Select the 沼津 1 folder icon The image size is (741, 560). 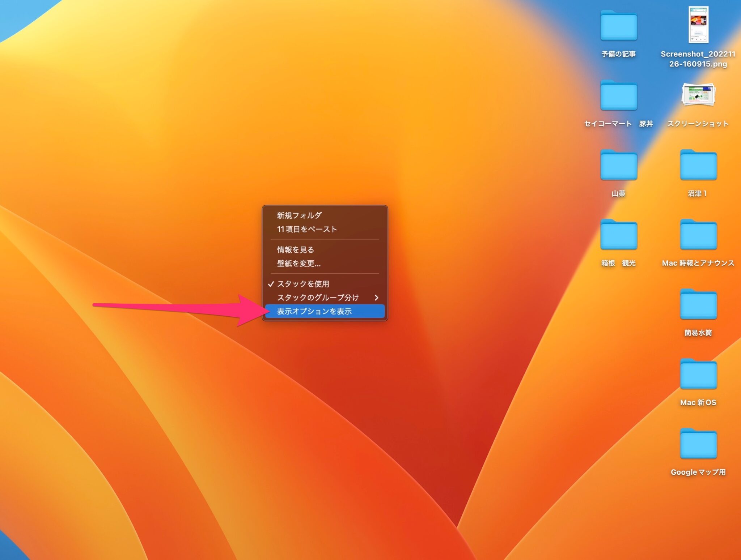(698, 165)
